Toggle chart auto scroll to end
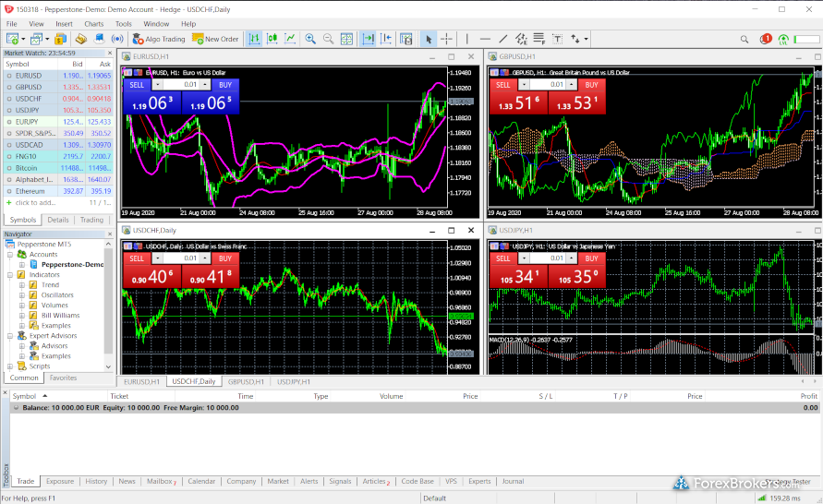823x504 pixels. (x=369, y=39)
